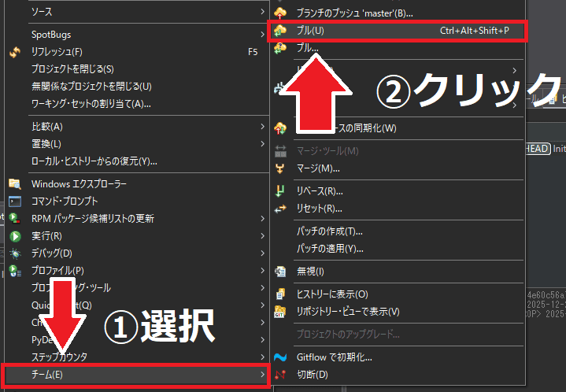Click the 無視(I) ignore icon
Viewport: 566px width, 392px height.
tap(280, 271)
